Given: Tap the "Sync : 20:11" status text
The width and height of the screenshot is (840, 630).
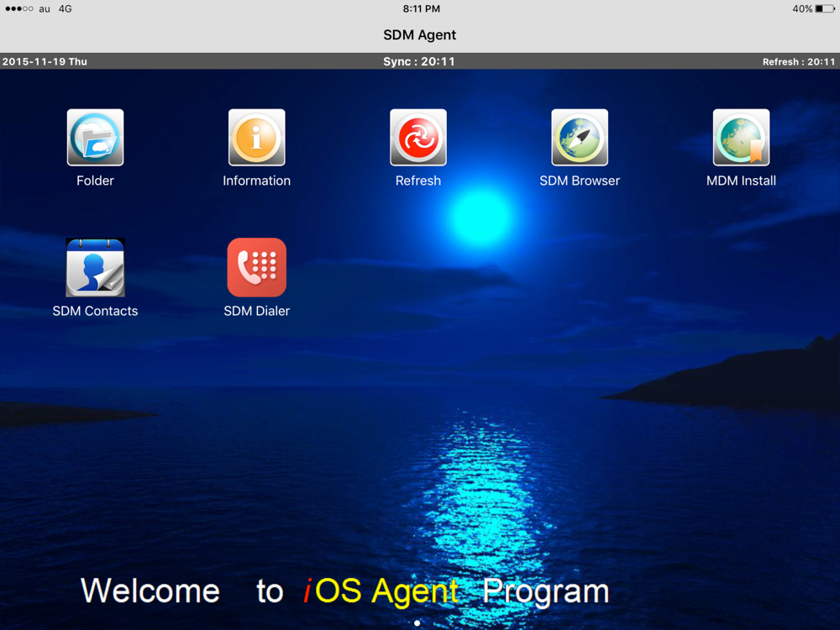Looking at the screenshot, I should [x=419, y=61].
